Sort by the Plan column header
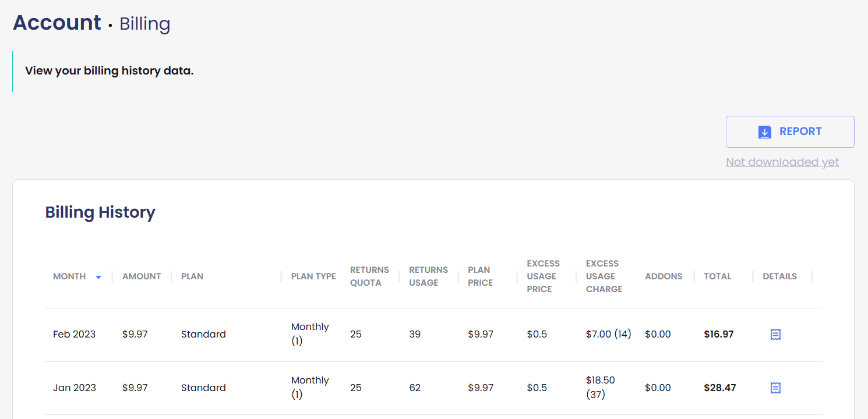Image resolution: width=868 pixels, height=419 pixels. 192,276
